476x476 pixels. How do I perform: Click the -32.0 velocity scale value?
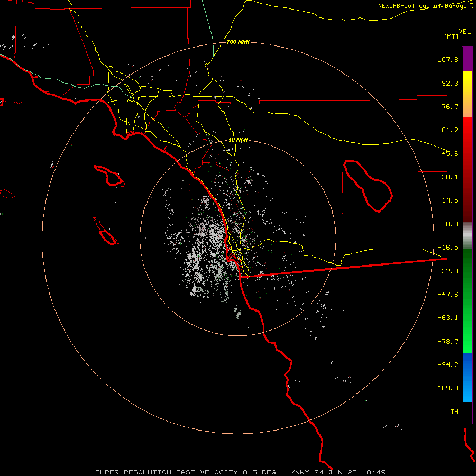448,271
